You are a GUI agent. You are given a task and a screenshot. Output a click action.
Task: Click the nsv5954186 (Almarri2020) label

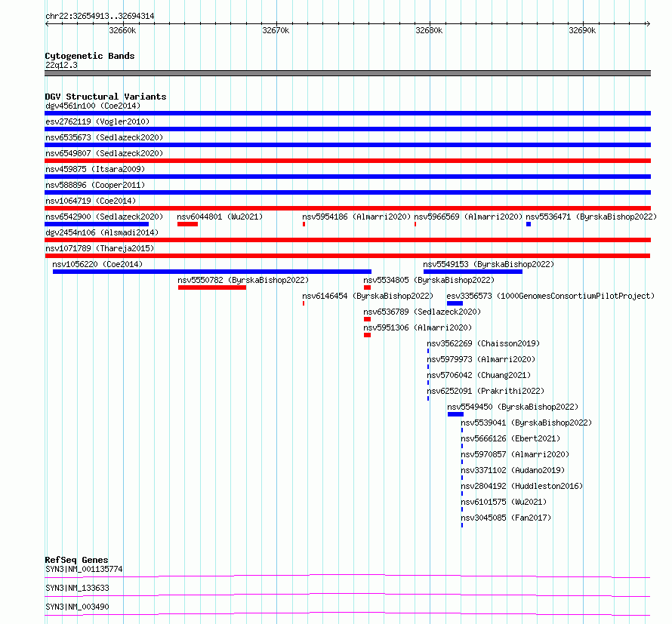point(356,217)
